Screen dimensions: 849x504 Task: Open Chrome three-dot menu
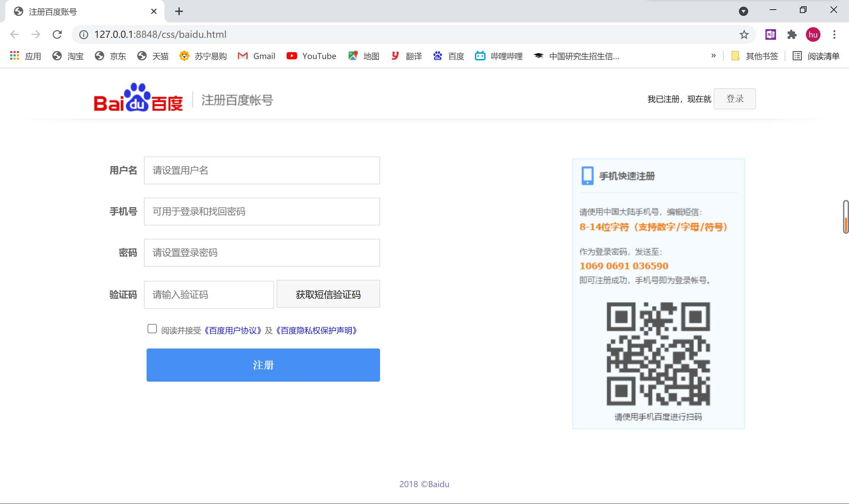tap(834, 34)
